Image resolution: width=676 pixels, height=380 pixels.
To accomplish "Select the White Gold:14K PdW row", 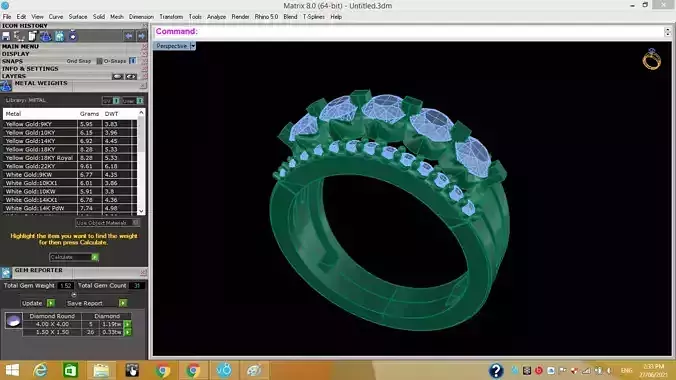I will tap(70, 208).
